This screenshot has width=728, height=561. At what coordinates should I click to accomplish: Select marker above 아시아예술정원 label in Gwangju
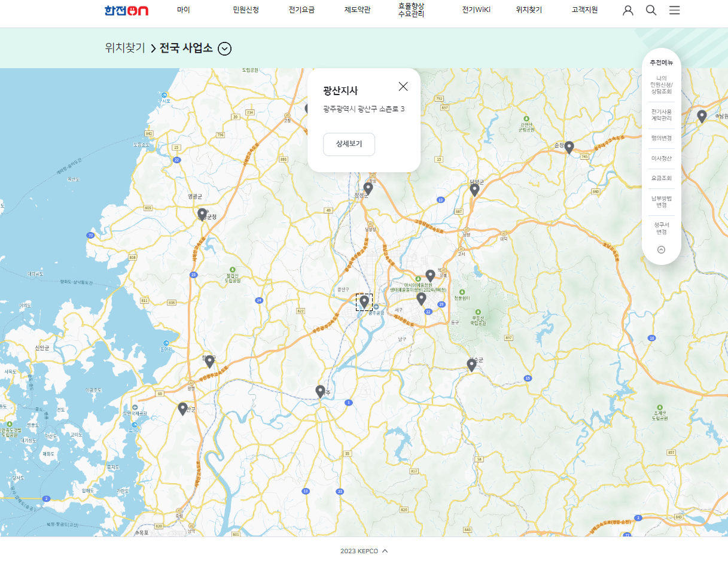pos(430,276)
